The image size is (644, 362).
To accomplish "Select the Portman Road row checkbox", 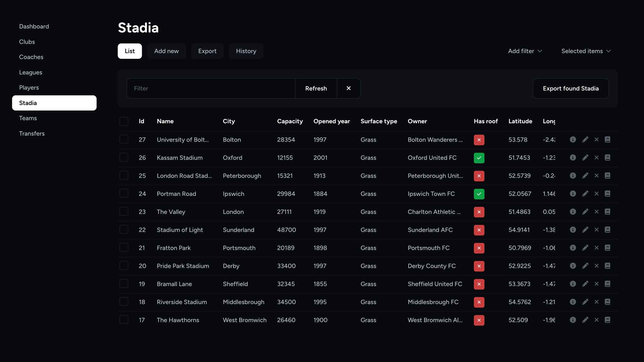I will pos(124,193).
